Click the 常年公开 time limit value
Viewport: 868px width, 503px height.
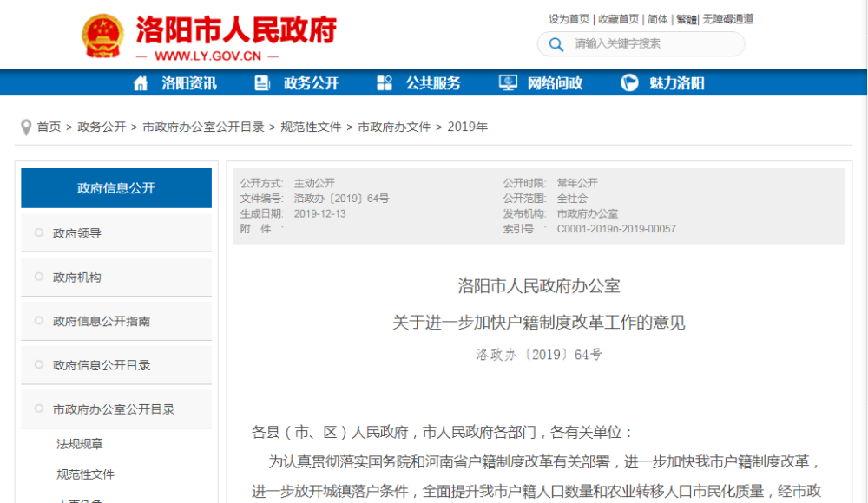(x=577, y=183)
